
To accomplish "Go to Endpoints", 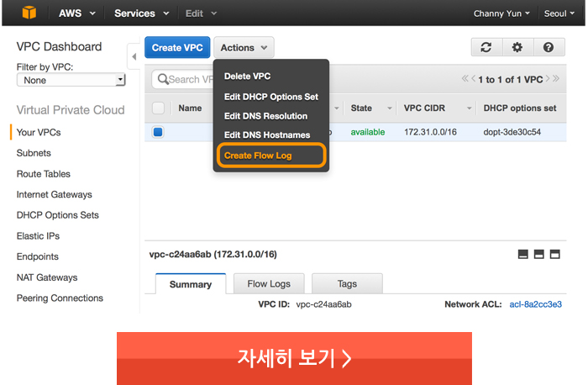I will [38, 256].
